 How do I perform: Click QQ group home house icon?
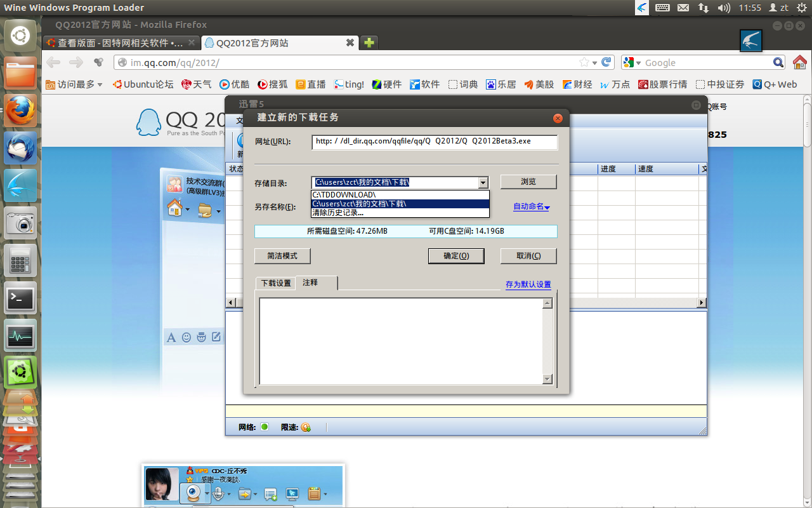click(174, 208)
